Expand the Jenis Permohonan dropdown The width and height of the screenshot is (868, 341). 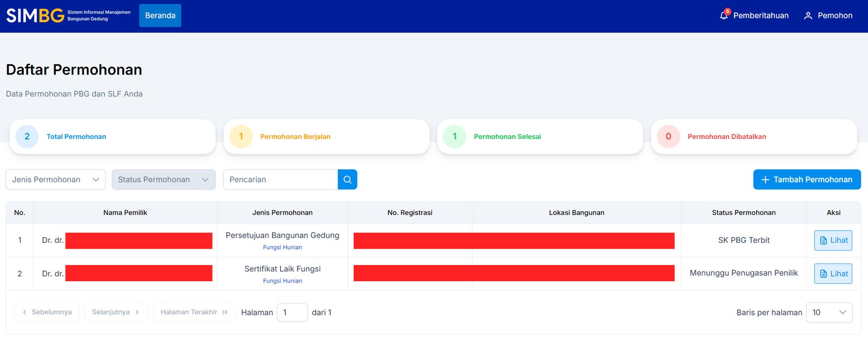click(55, 180)
